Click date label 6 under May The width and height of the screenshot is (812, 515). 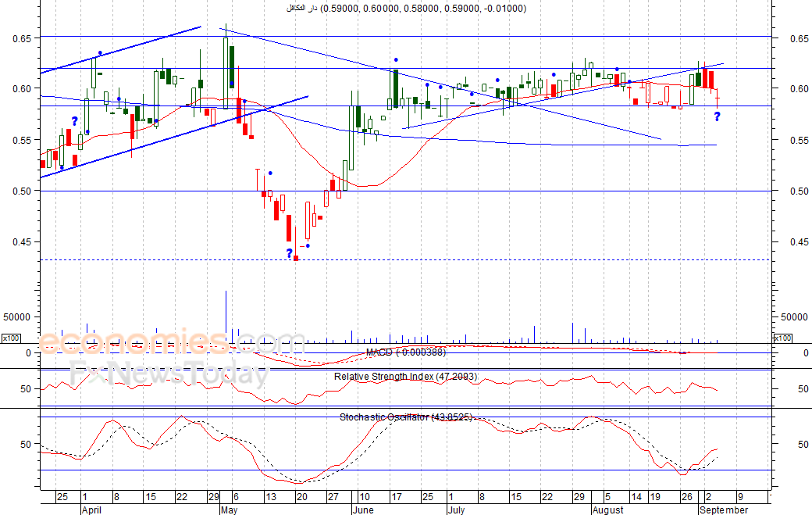(236, 497)
